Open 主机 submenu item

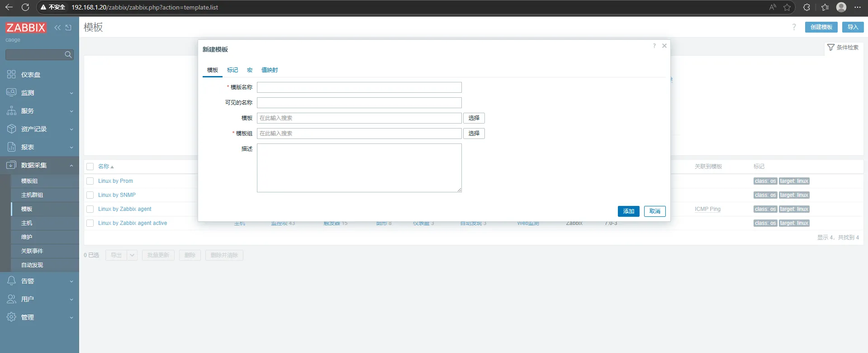pyautogui.click(x=45, y=223)
